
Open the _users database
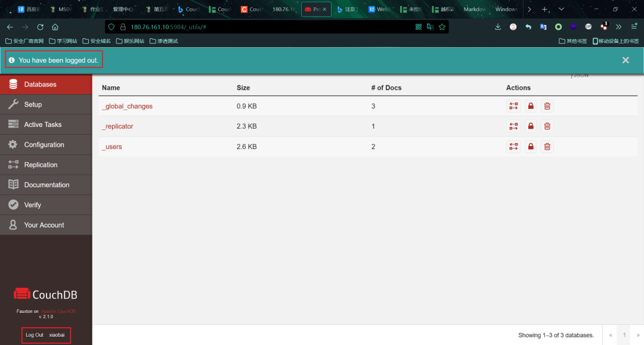[112, 147]
